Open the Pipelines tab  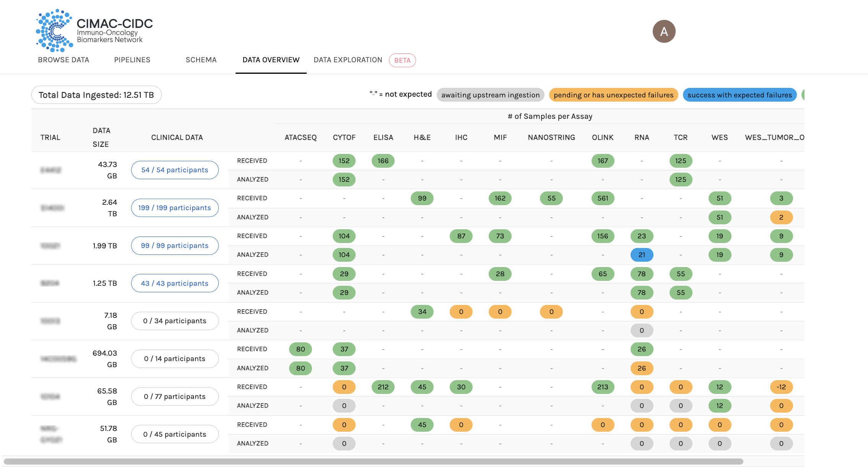(132, 60)
